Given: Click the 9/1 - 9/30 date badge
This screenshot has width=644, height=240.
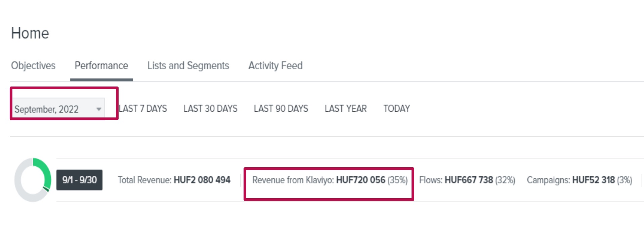Looking at the screenshot, I should click(79, 180).
